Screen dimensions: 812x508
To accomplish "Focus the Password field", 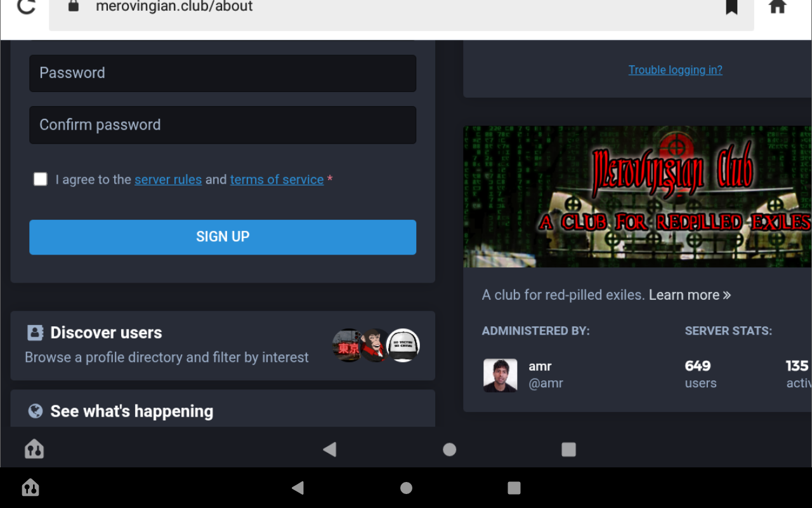I will [223, 73].
